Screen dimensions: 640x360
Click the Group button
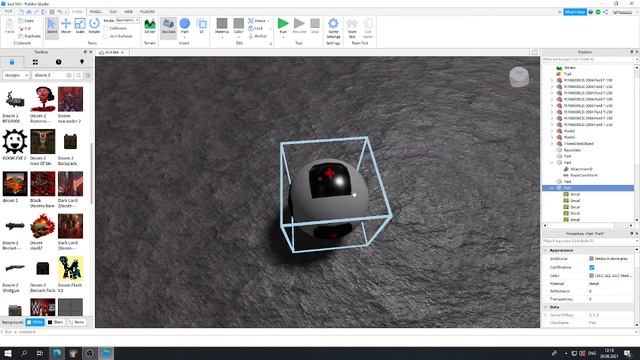point(257,20)
